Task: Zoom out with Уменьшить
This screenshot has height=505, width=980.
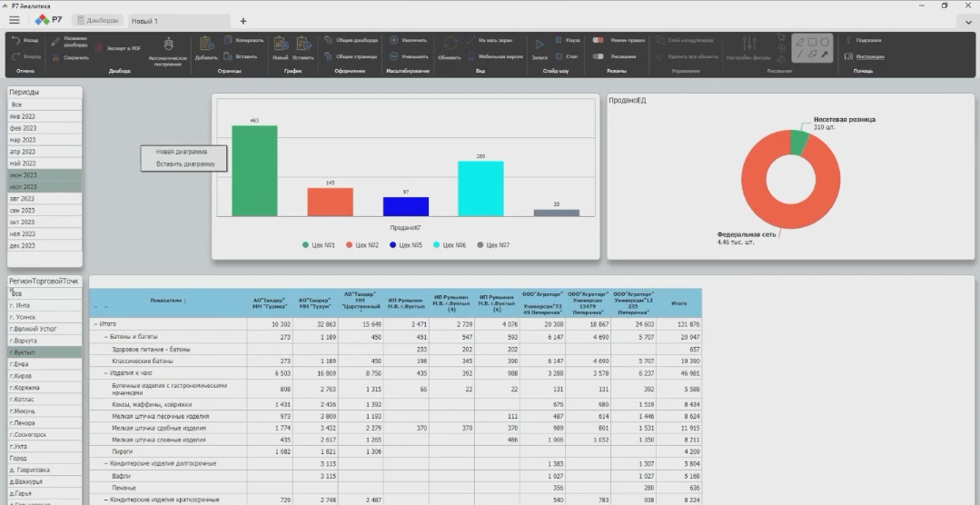Action: click(x=409, y=56)
